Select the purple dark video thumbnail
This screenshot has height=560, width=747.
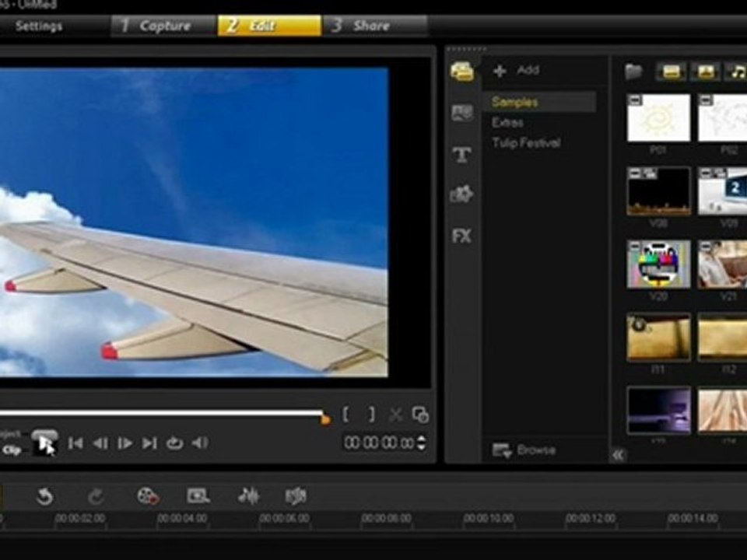coord(658,411)
